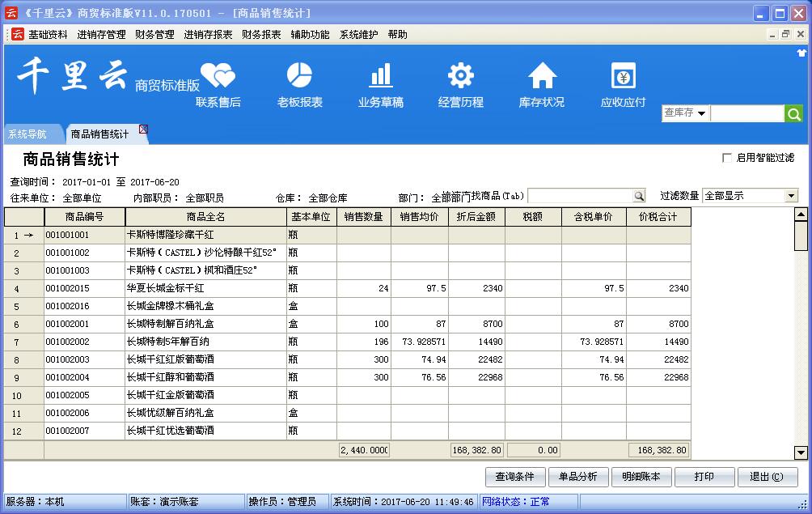
Task: Click the 打印 button
Action: tap(704, 477)
